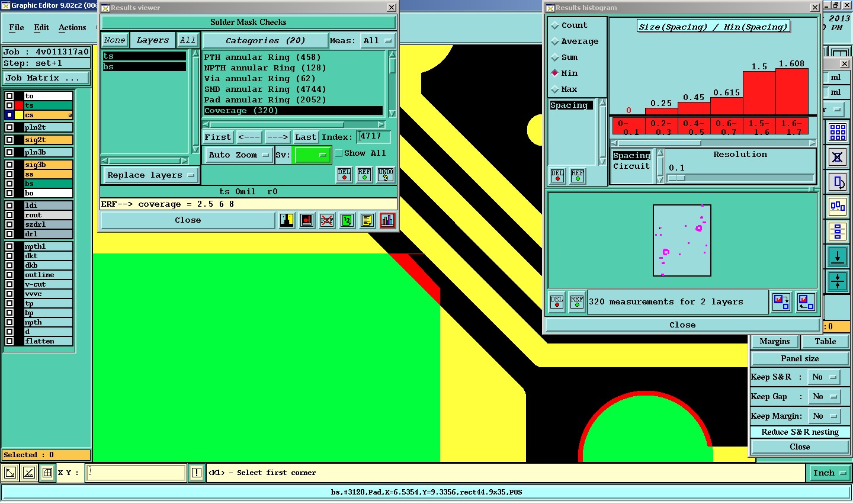Open the Keep Gap 'No' dropdown

825,397
